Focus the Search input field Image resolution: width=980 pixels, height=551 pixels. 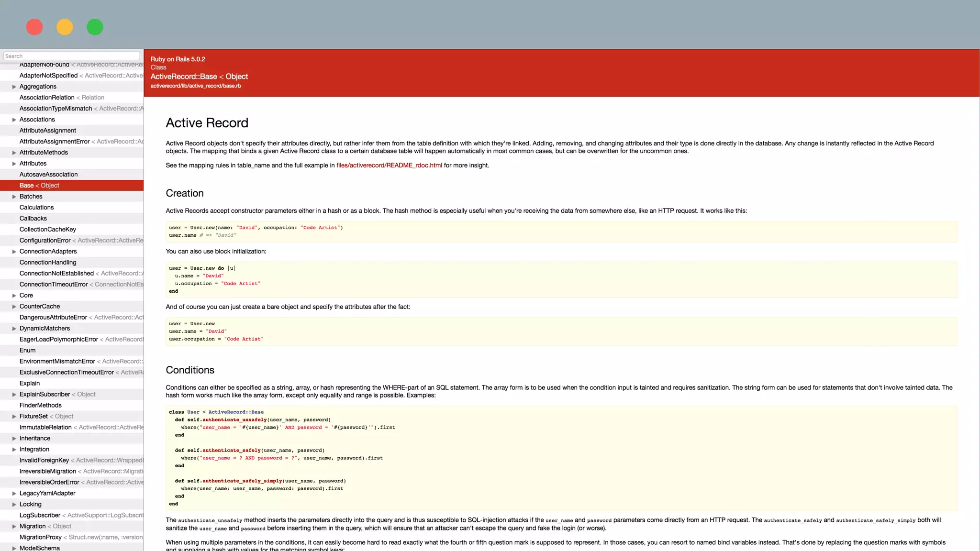click(x=72, y=56)
